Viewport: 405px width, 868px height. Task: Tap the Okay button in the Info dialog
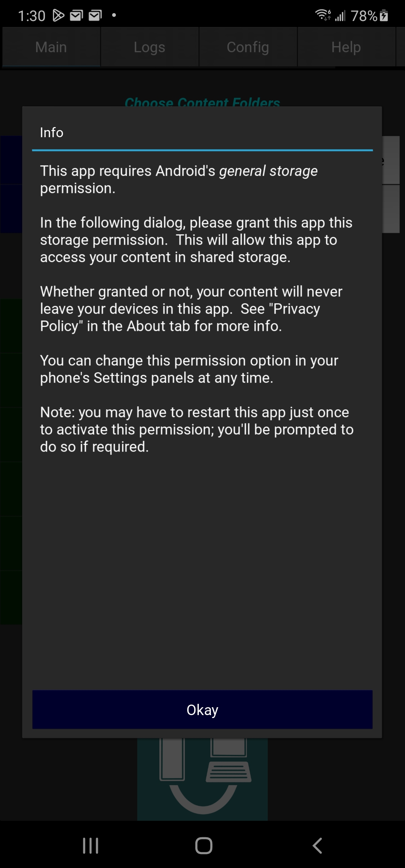point(202,709)
